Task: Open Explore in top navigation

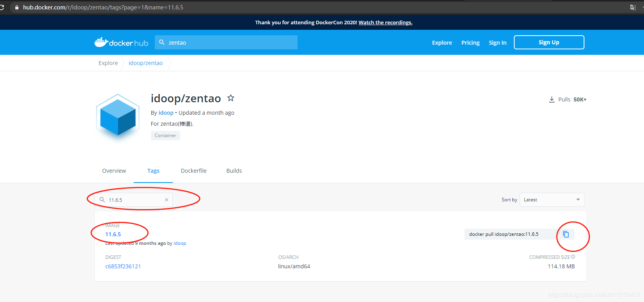Action: pos(442,43)
